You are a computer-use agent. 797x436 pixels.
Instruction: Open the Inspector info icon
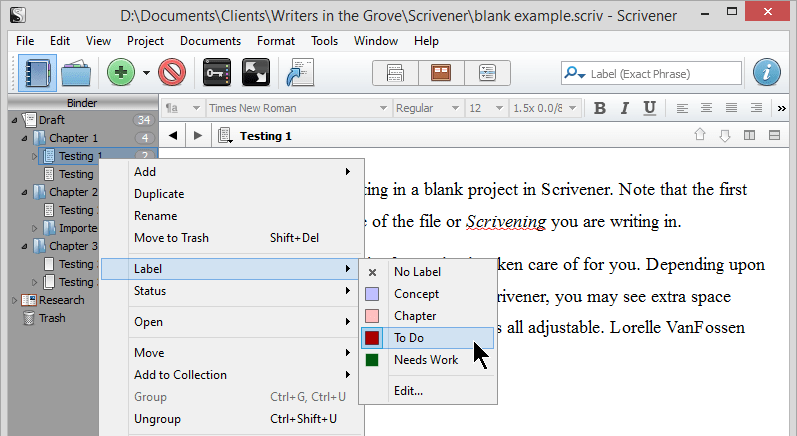(767, 73)
